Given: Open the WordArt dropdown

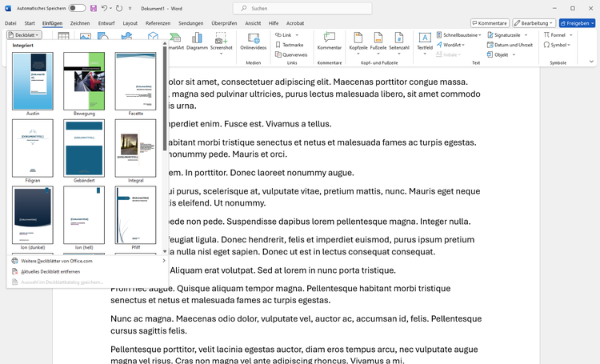Looking at the screenshot, I should (x=450, y=45).
